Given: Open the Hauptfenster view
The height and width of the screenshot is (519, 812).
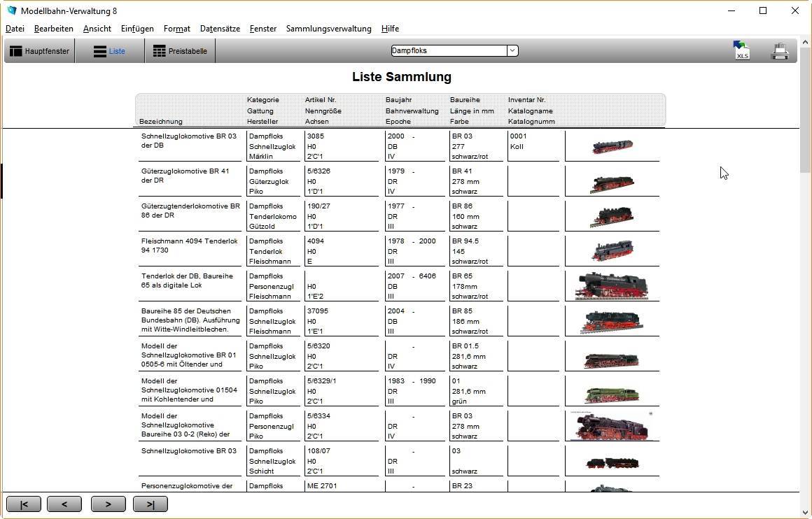Looking at the screenshot, I should (x=39, y=51).
